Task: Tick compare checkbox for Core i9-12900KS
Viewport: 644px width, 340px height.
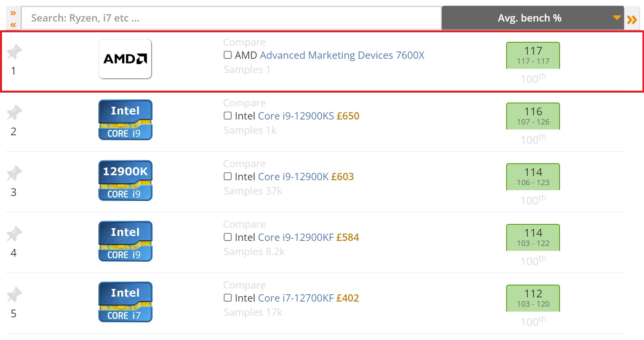Action: click(x=228, y=116)
